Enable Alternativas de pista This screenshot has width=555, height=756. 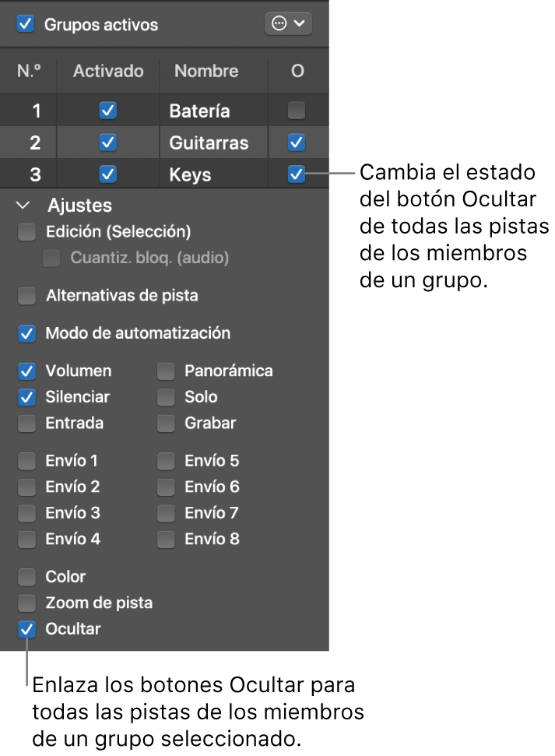click(x=26, y=296)
